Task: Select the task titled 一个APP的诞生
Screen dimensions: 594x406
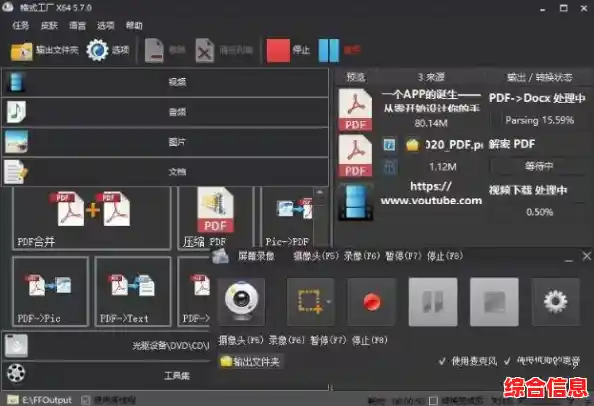Action: click(x=431, y=101)
